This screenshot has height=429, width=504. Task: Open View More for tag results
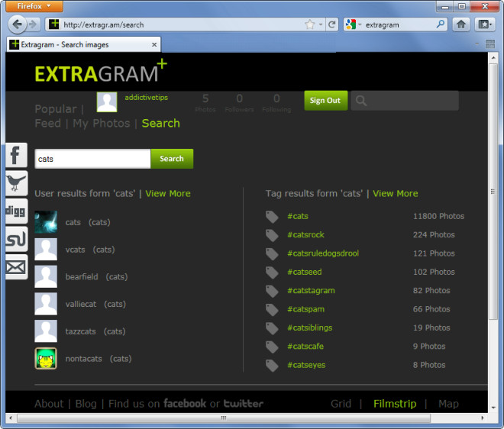396,193
